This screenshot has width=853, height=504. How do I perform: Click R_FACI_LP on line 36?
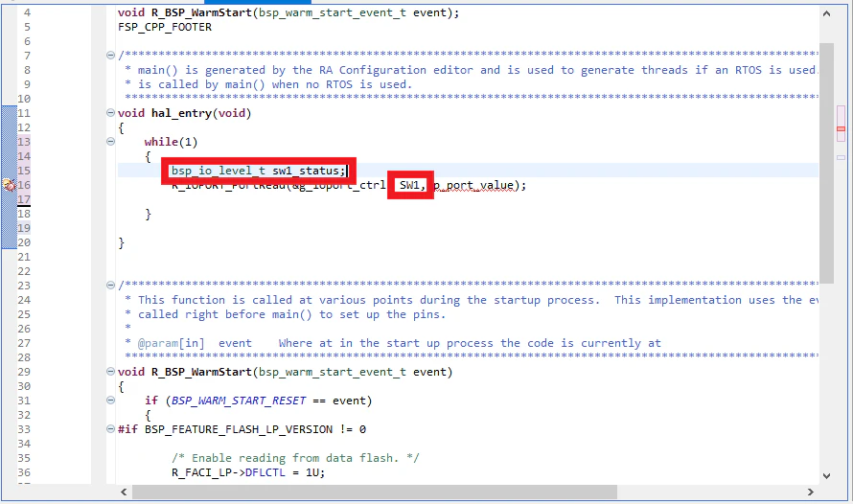[202, 472]
